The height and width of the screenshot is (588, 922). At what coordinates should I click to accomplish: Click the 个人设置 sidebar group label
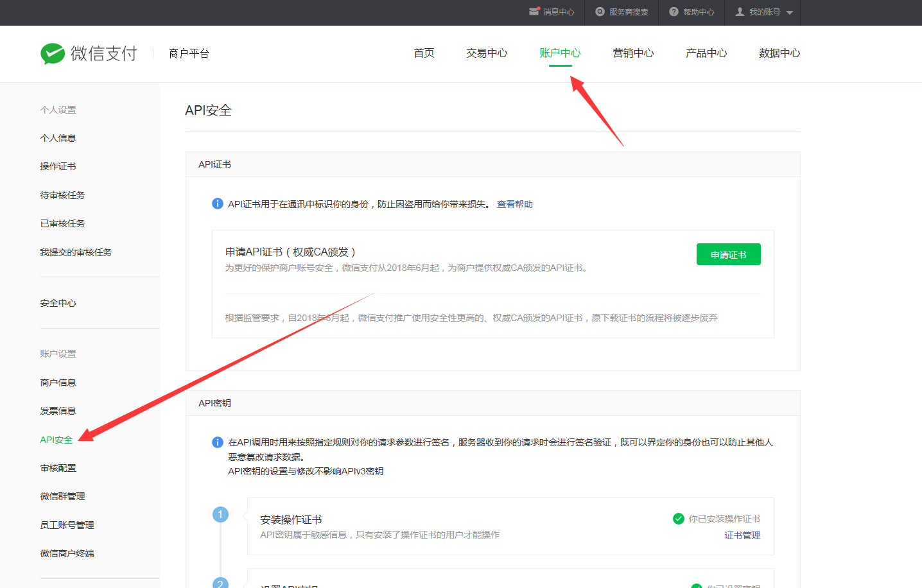(58, 110)
